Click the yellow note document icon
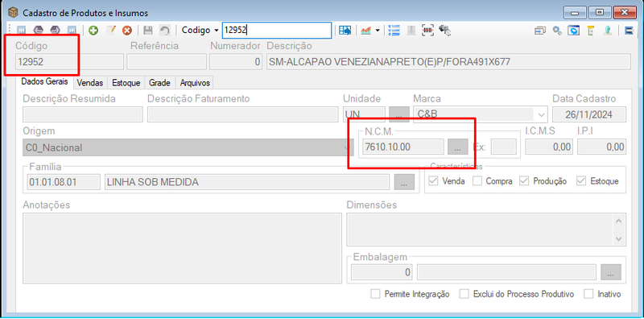644x319 pixels. (591, 31)
